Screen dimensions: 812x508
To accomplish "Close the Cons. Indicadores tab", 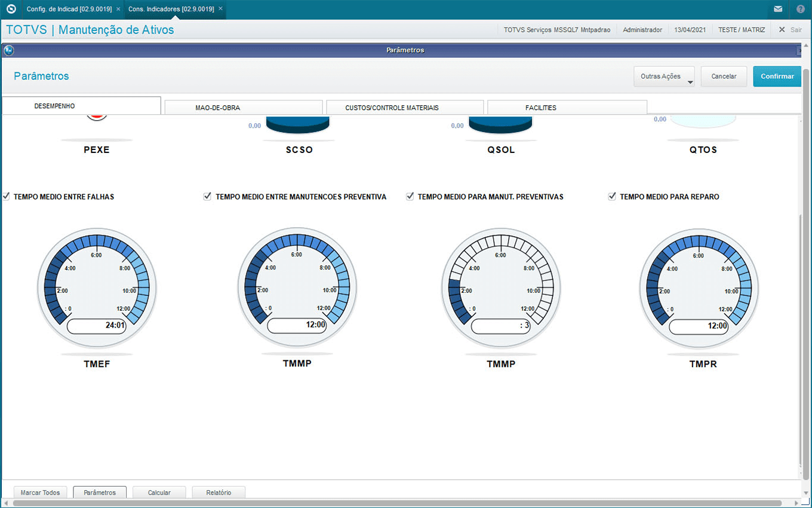I will pyautogui.click(x=220, y=9).
